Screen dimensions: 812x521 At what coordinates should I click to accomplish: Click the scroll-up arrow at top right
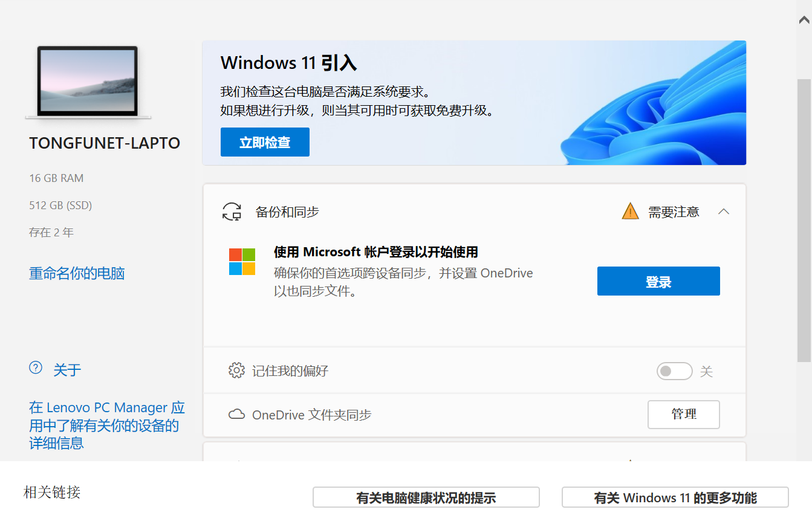pyautogui.click(x=804, y=20)
